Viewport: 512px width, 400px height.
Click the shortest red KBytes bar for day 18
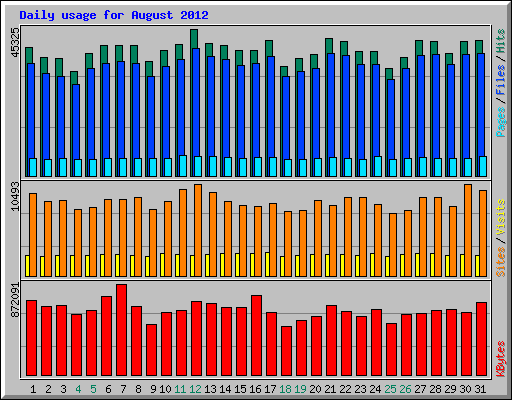pyautogui.click(x=286, y=351)
